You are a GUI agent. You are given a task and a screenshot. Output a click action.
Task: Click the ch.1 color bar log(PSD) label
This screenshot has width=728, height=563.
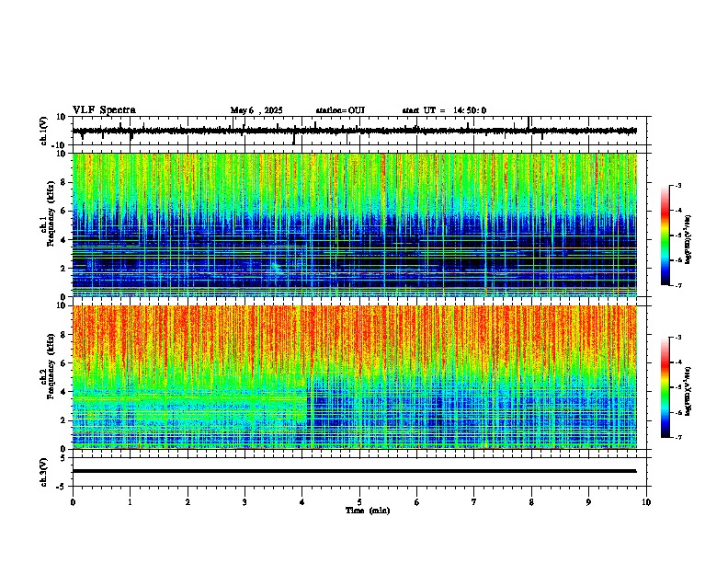[688, 239]
